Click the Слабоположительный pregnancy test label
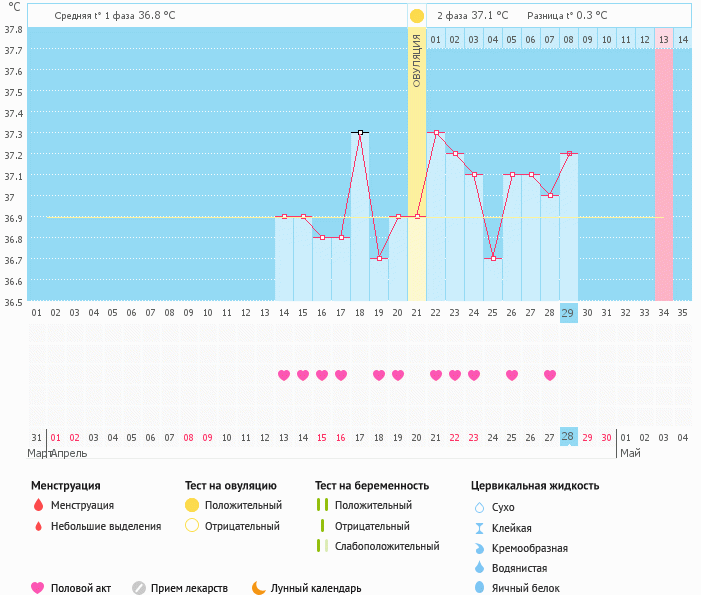The width and height of the screenshot is (701, 595). pos(387,546)
